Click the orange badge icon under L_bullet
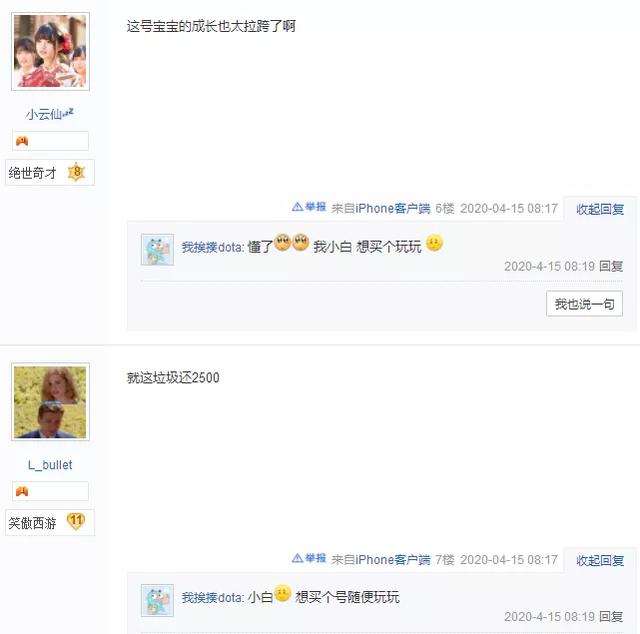 point(22,491)
